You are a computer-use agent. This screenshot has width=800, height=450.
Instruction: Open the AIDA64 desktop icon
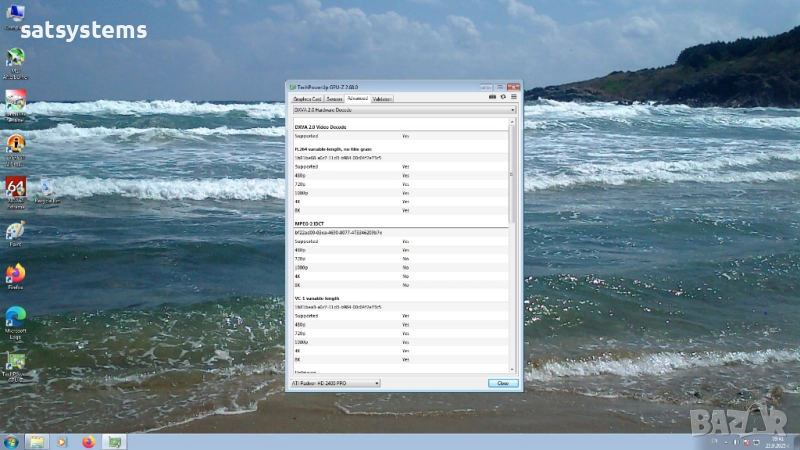click(x=15, y=189)
